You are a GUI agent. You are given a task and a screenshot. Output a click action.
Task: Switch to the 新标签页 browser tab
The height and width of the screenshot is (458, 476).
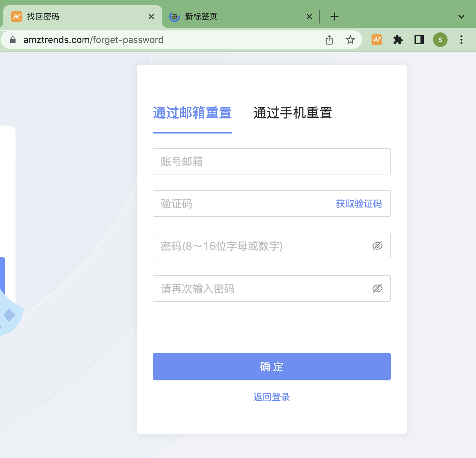(x=231, y=17)
